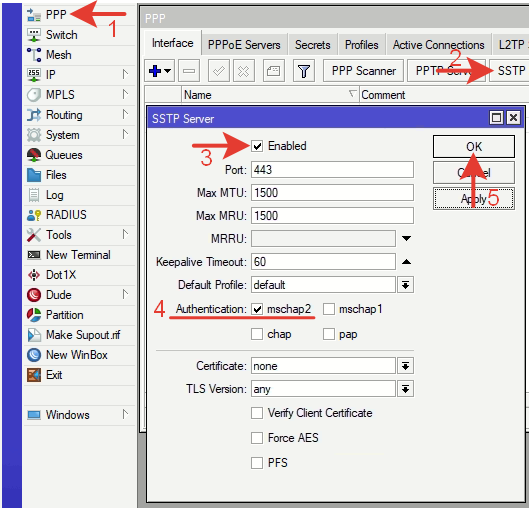
Task: Open the Certificate dropdown list
Action: (x=406, y=366)
